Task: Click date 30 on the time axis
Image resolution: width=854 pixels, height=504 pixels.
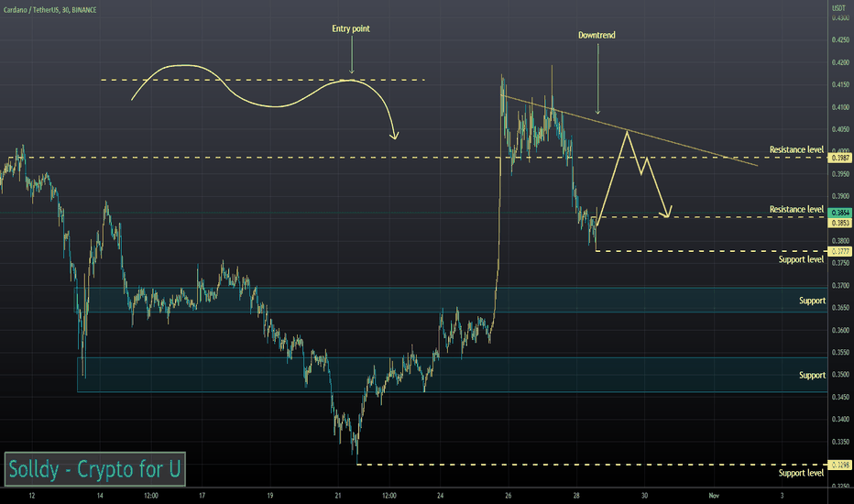Action: pyautogui.click(x=644, y=496)
